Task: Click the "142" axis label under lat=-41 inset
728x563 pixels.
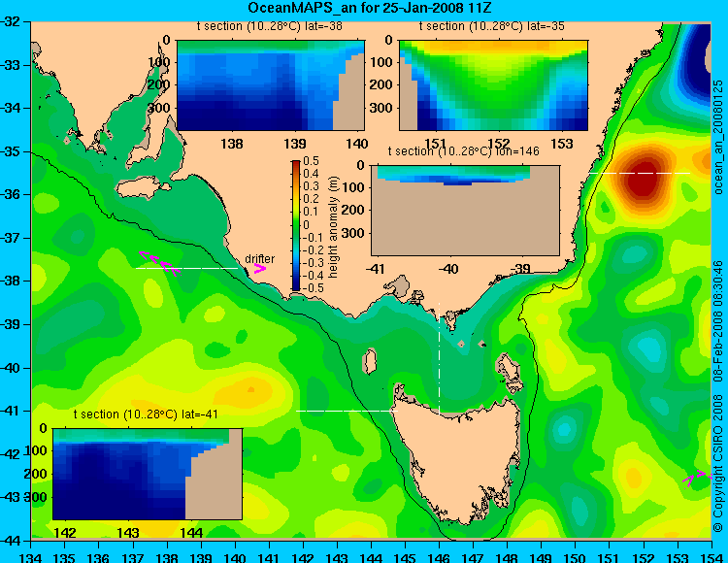Action: (x=64, y=533)
